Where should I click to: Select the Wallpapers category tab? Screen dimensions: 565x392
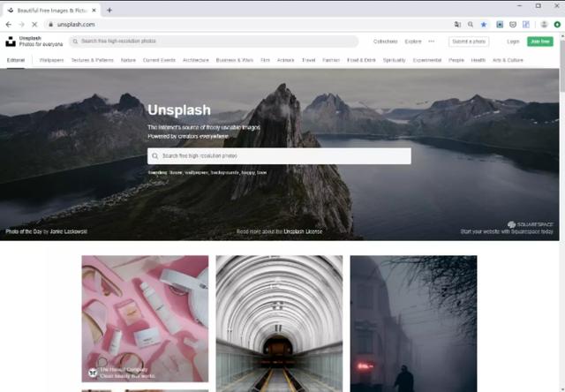pyautogui.click(x=51, y=60)
